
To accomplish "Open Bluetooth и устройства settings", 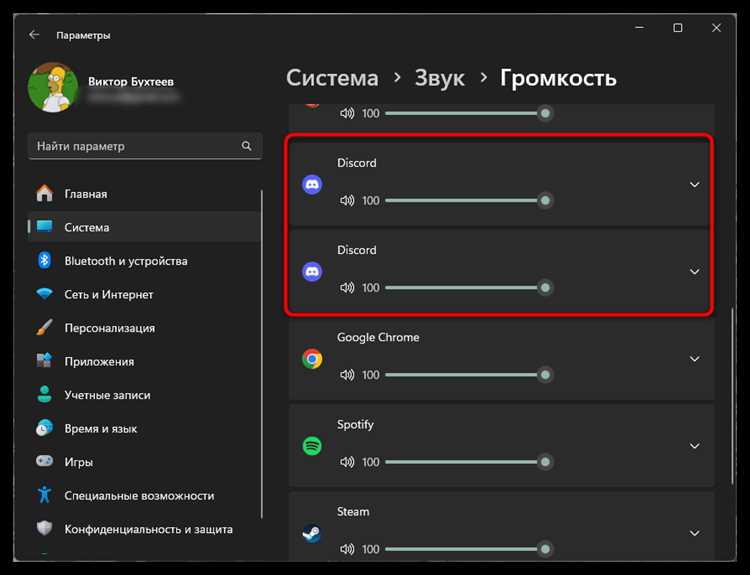I will click(144, 261).
